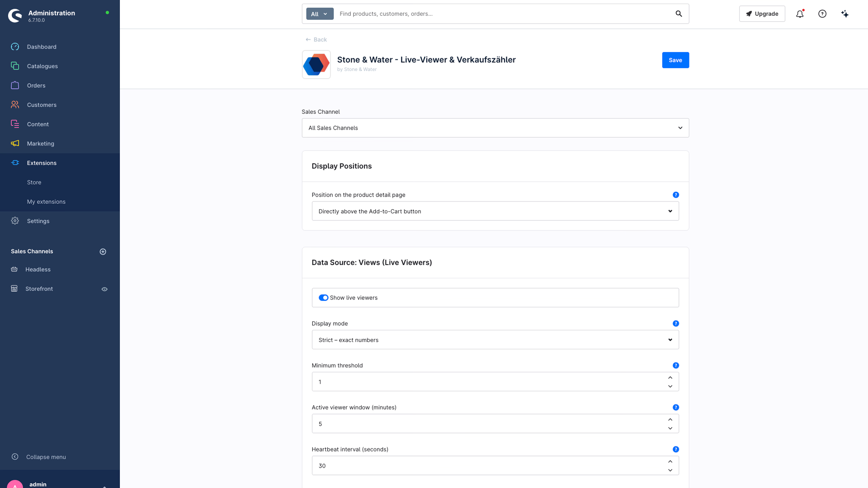Increase the Minimum threshold value
The image size is (868, 488).
670,378
